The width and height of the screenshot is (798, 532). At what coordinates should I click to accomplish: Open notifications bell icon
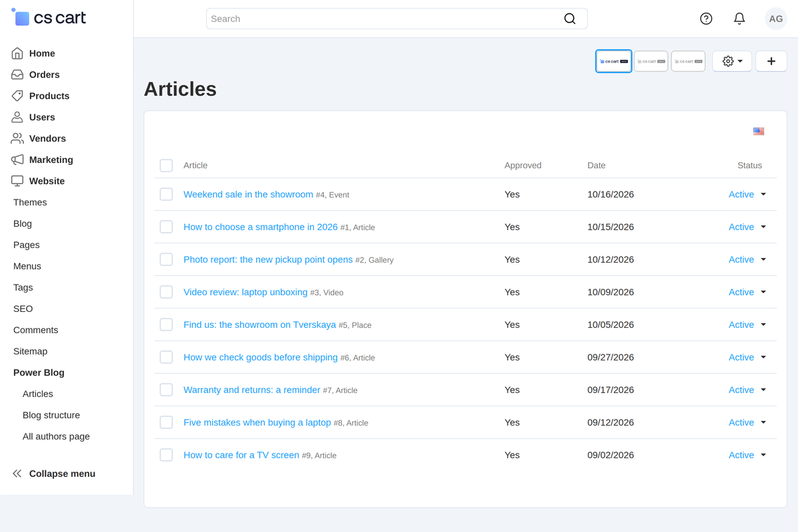click(x=739, y=19)
